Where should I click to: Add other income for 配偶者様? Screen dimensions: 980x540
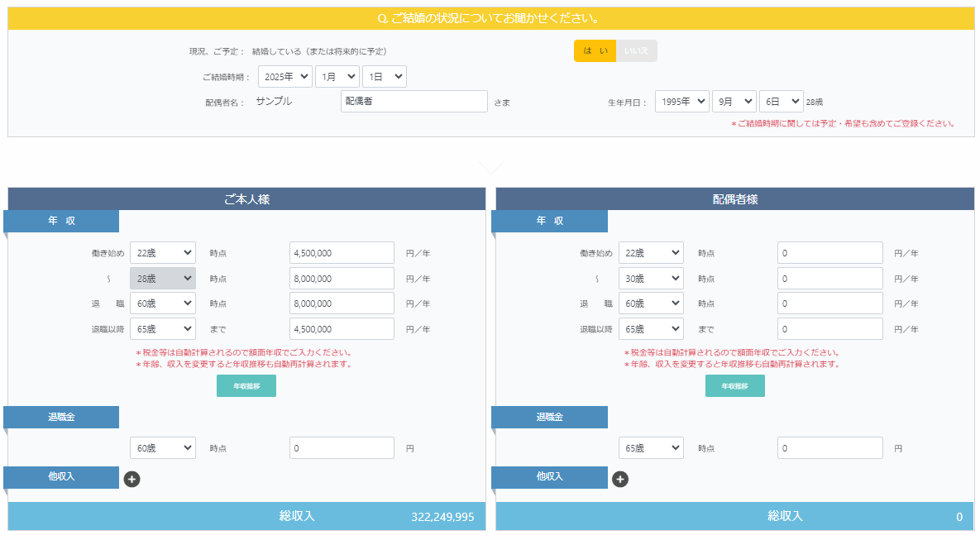620,479
